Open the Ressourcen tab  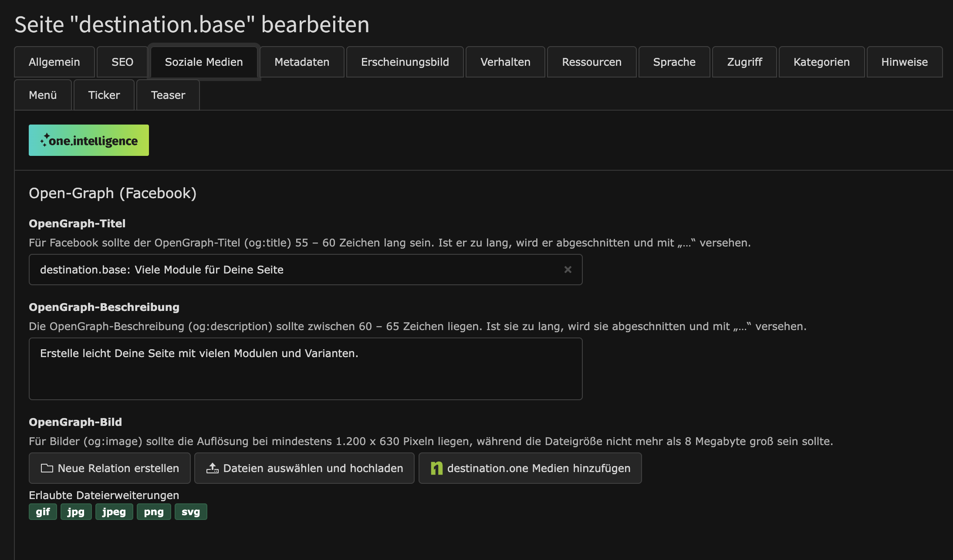(x=591, y=62)
